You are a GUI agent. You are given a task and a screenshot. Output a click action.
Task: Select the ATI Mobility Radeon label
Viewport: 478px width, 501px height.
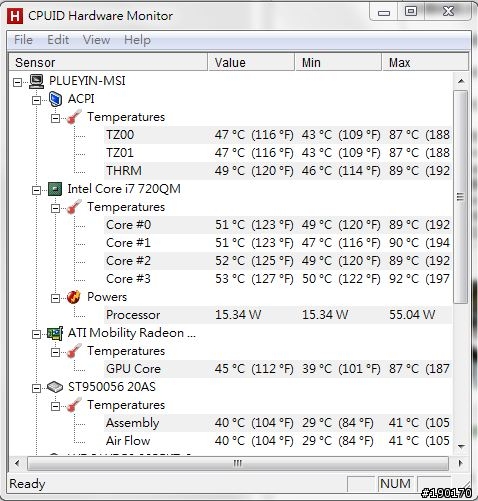pyautogui.click(x=132, y=333)
